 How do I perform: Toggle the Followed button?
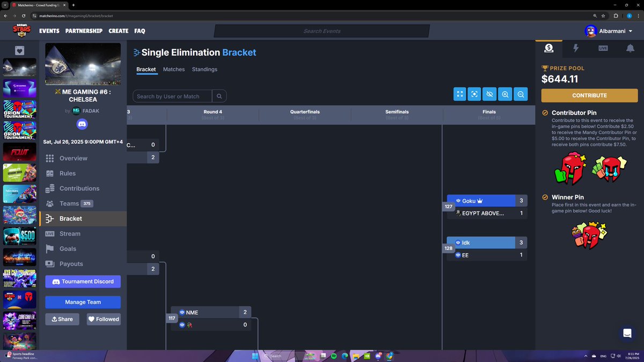pos(104,319)
